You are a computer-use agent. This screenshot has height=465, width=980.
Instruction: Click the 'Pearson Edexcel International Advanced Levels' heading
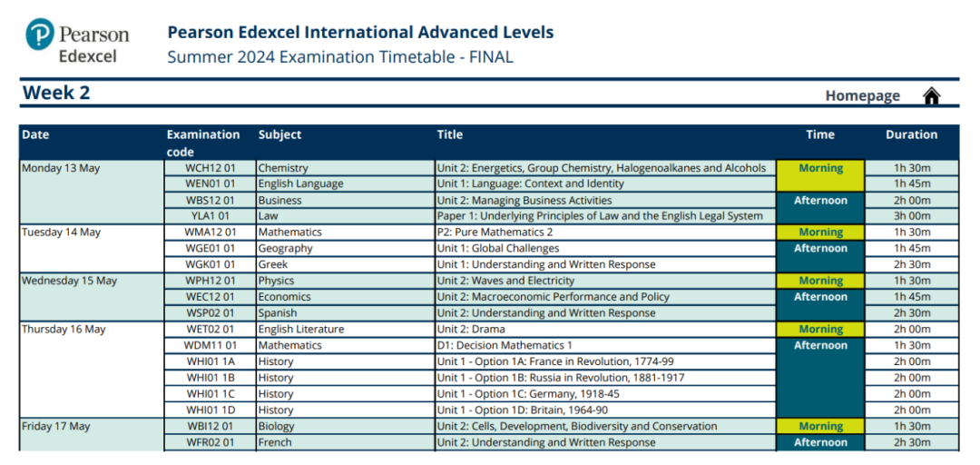pyautogui.click(x=360, y=32)
